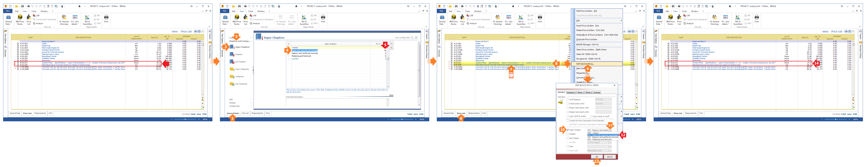The height and width of the screenshot is (167, 868).
Task: Click Data link below super chapters table
Action: click(391, 95)
